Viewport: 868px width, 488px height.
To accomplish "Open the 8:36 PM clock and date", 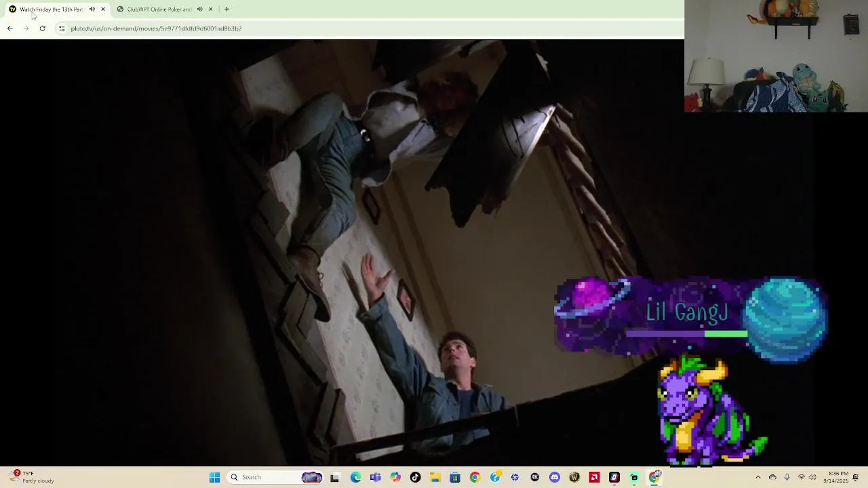I will pyautogui.click(x=836, y=477).
